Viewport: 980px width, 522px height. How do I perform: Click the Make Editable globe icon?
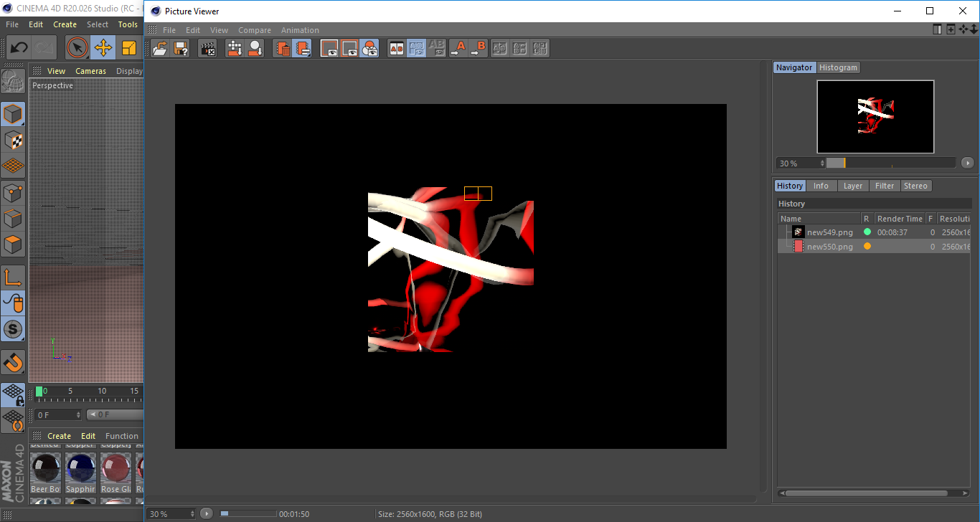coord(12,82)
